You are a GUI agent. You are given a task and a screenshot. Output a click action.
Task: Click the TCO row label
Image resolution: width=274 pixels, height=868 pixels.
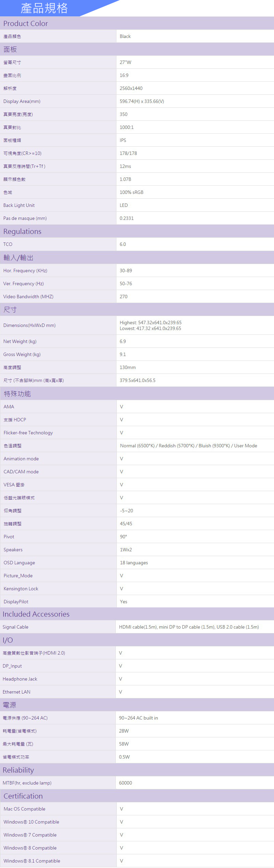click(8, 244)
